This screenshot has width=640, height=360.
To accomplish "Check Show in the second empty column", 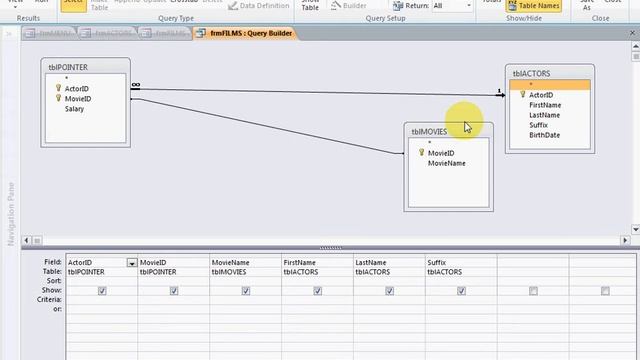I will point(605,291).
